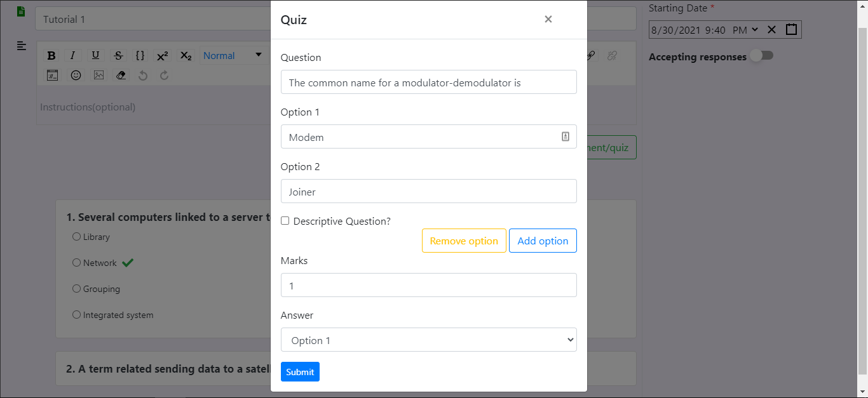Toggle Accepting responses switch
The height and width of the screenshot is (398, 868).
click(x=761, y=56)
